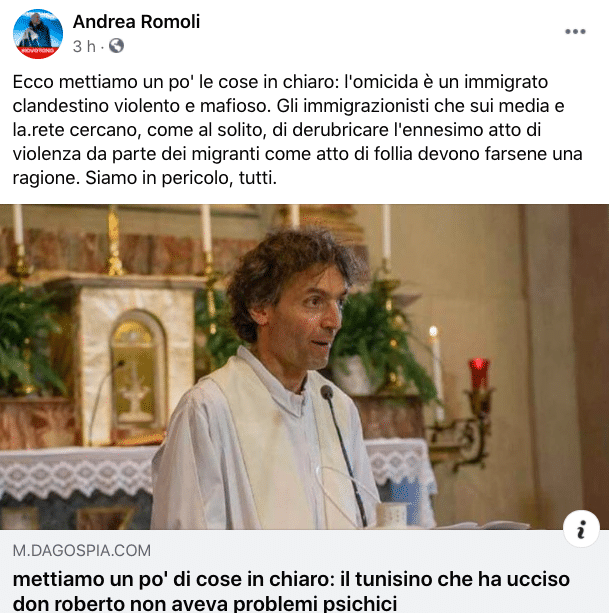The width and height of the screenshot is (609, 613).
Task: Click Andrea Romoli's profile picture
Action: (x=38, y=34)
